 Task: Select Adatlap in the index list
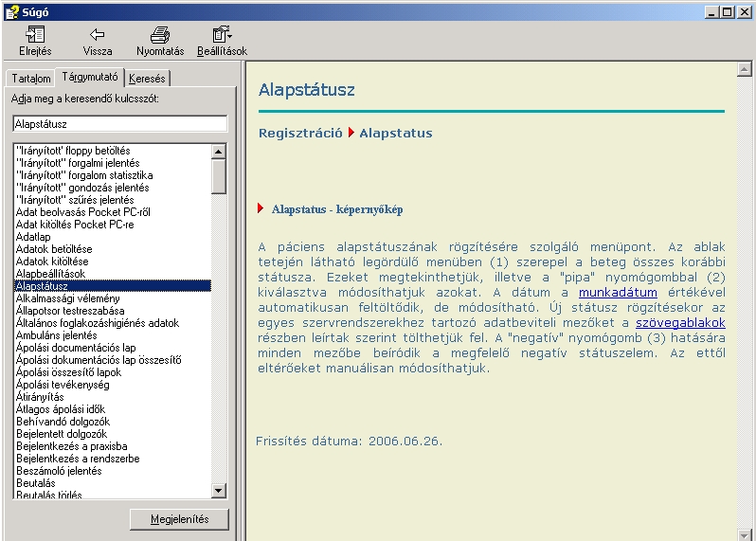pos(33,237)
